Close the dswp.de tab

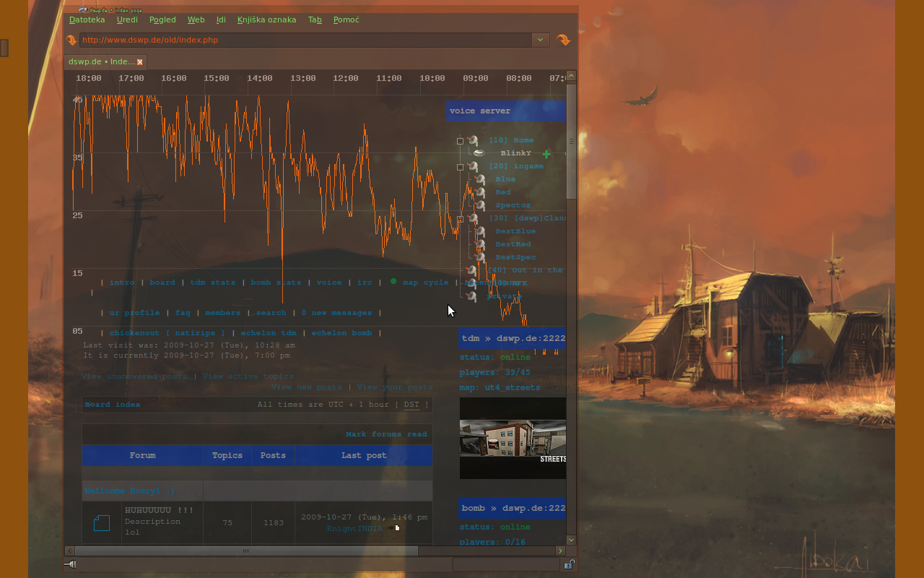(140, 62)
